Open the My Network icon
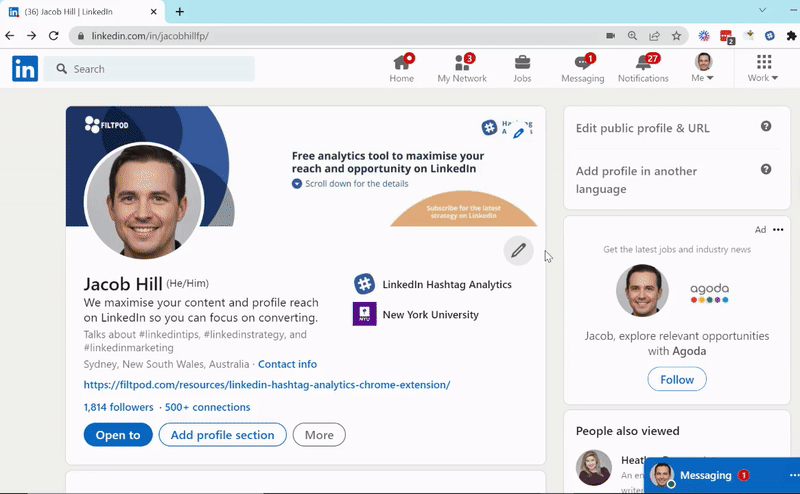This screenshot has width=800, height=494. (x=462, y=68)
